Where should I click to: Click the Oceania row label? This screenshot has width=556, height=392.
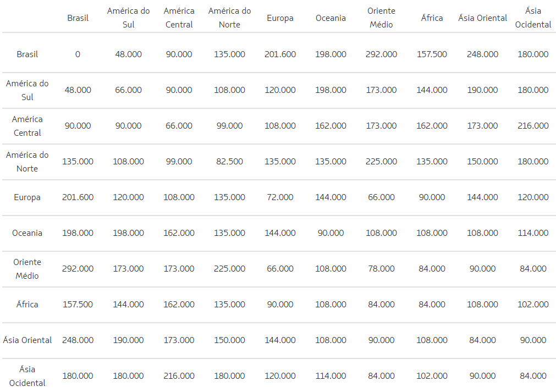[27, 233]
